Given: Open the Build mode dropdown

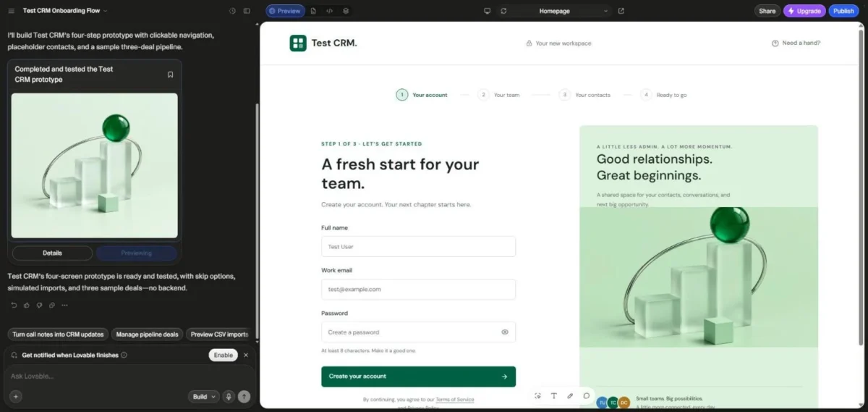Looking at the screenshot, I should 203,396.
